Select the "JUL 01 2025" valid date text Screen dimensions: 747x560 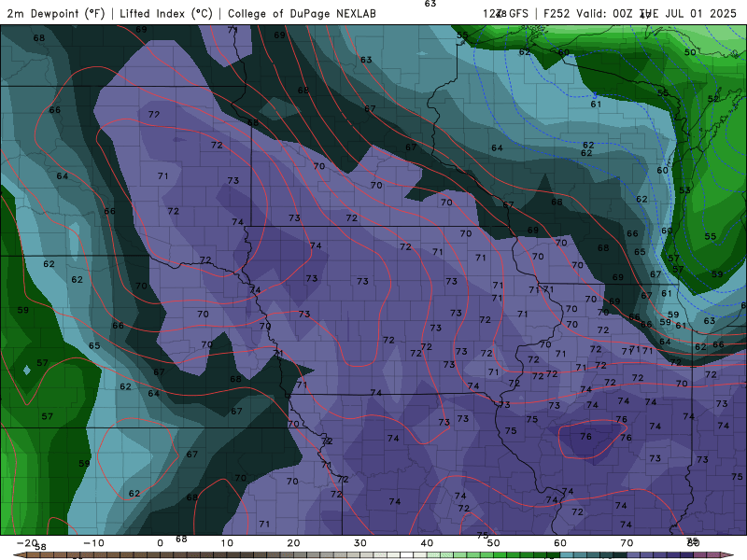coord(700,13)
